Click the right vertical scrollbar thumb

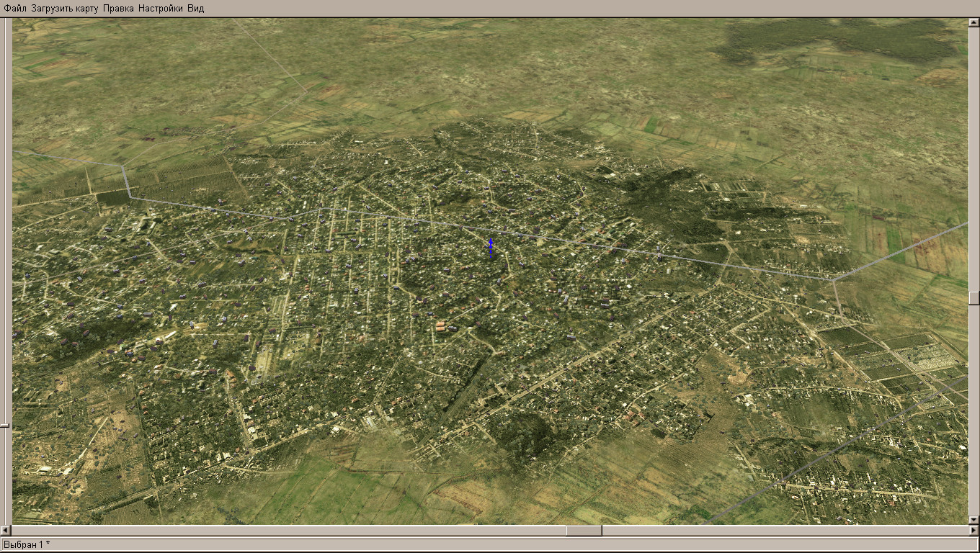click(974, 297)
